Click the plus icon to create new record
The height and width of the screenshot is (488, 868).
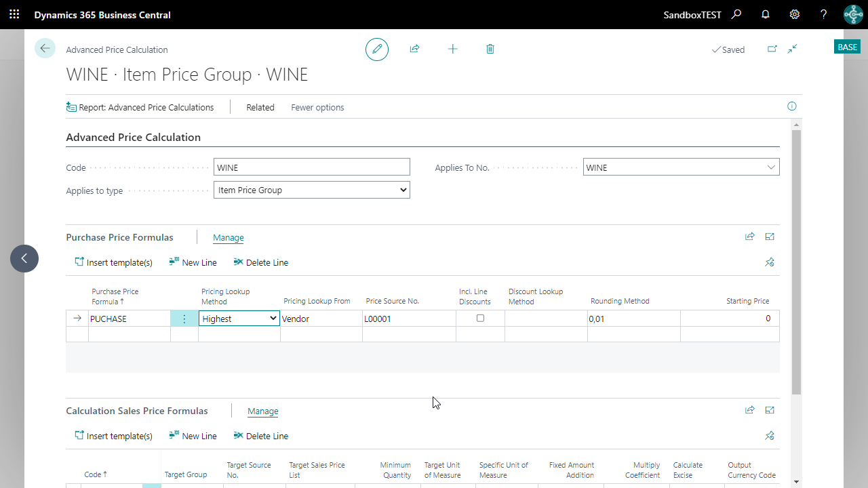(452, 49)
